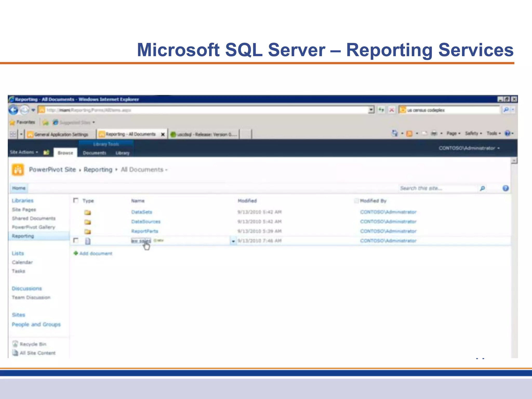Click the DataSources folder icon
532x399 pixels.
point(88,222)
